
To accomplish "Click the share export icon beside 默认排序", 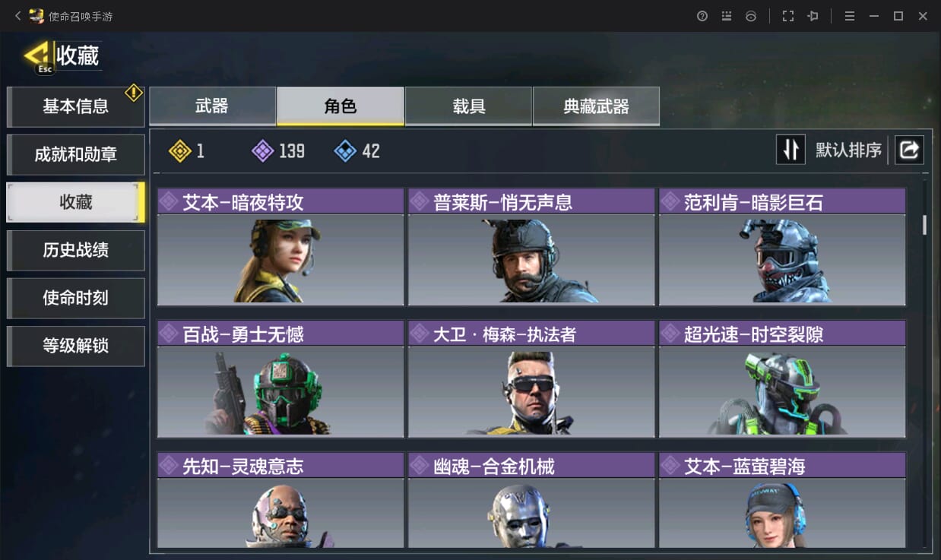I will (909, 150).
